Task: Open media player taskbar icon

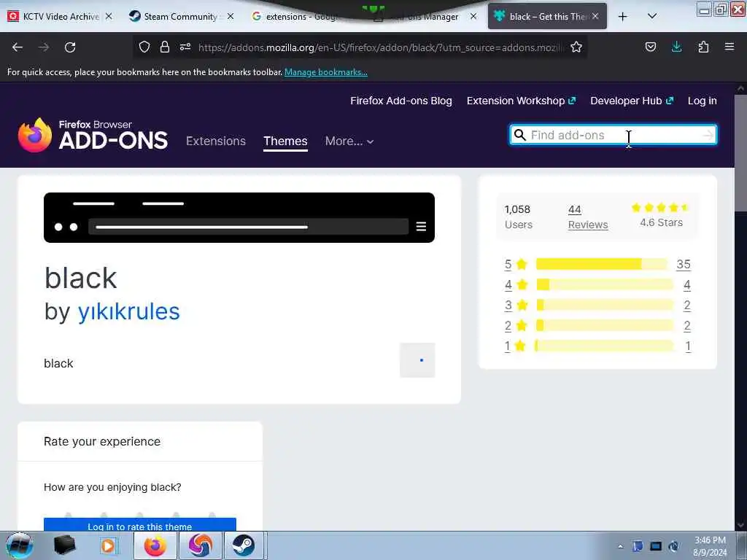Action: pyautogui.click(x=108, y=545)
